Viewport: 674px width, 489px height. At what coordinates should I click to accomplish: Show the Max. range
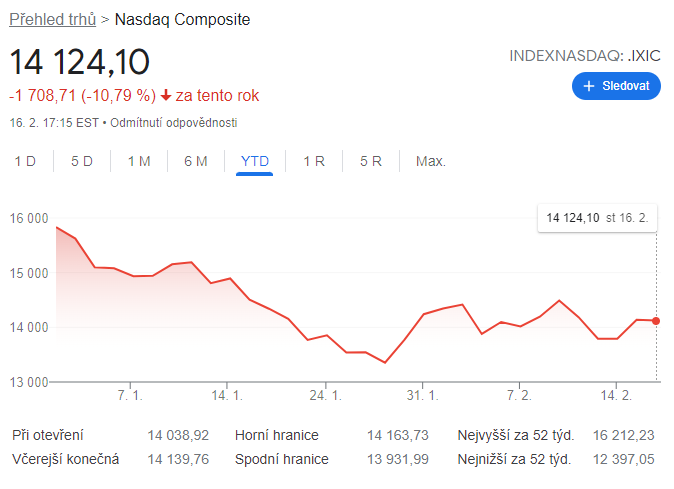[x=431, y=161]
